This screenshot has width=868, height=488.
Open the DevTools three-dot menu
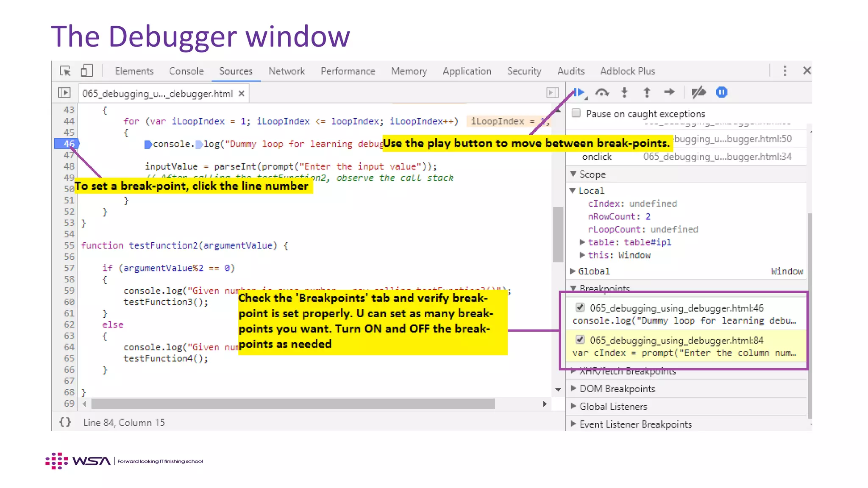pyautogui.click(x=785, y=71)
